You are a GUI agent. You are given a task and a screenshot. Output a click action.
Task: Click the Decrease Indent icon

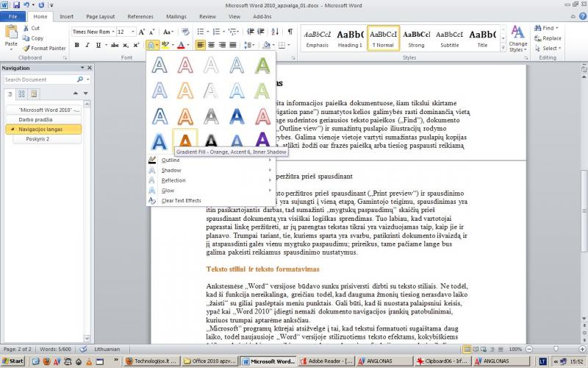250,32
